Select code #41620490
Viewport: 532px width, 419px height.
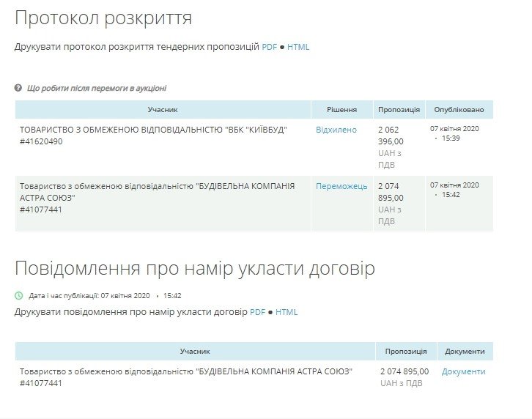click(41, 141)
